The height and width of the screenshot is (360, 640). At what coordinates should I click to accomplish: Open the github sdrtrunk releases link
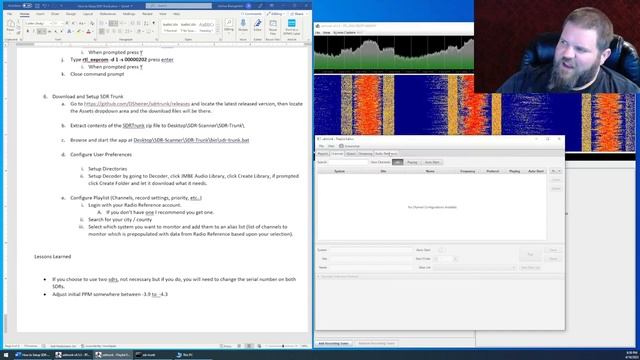(x=137, y=104)
